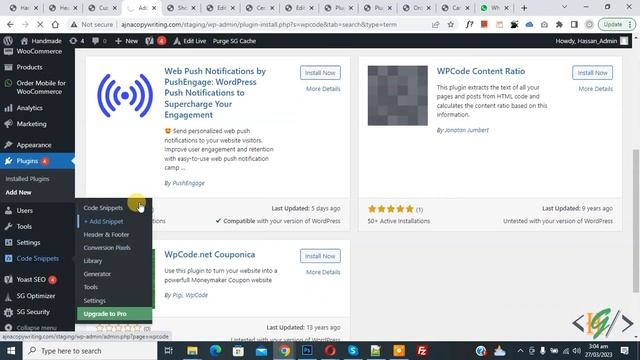View More Details for WPCode Content Ratio

tap(595, 89)
